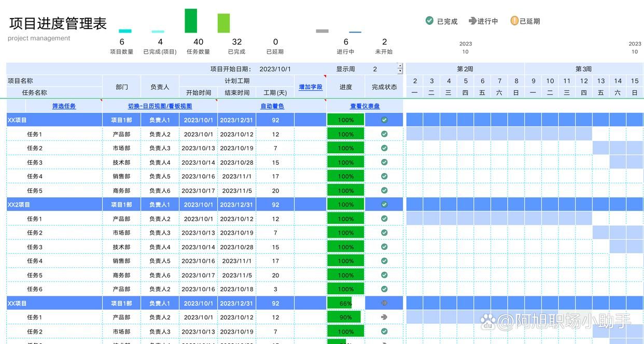Click the 未开始 count 2
The width and height of the screenshot is (644, 344).
tap(384, 42)
